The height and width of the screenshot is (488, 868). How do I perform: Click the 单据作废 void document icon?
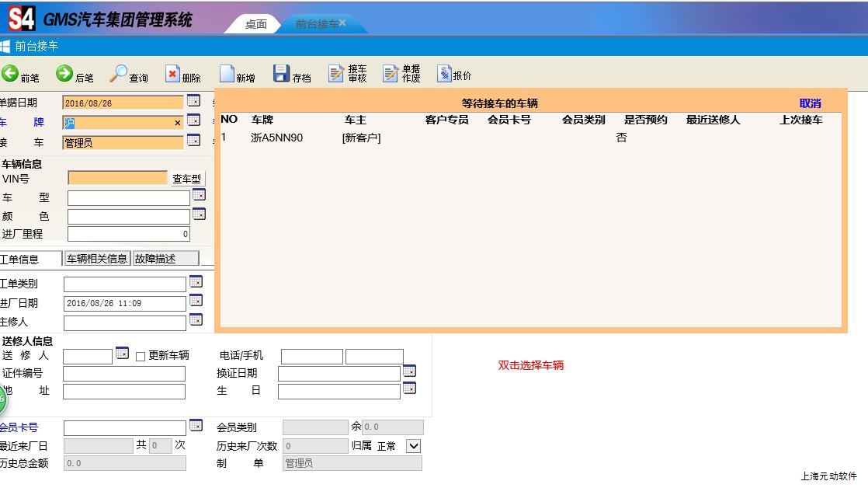tap(391, 74)
